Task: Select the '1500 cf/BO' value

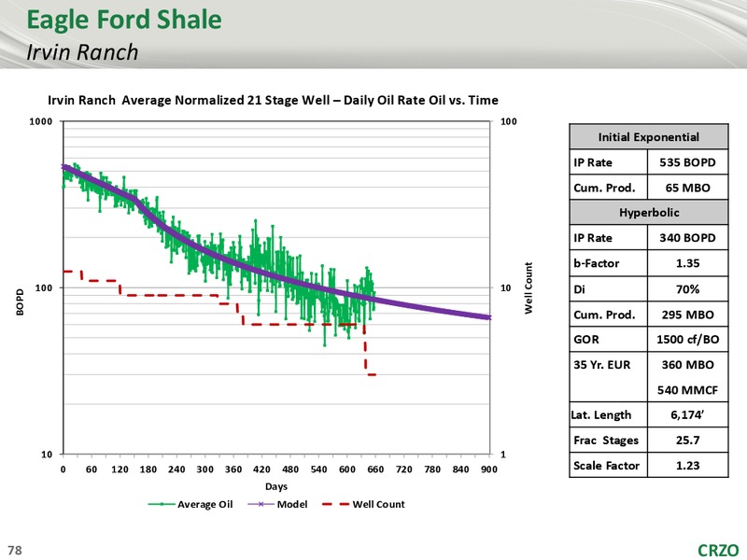Action: pos(687,340)
